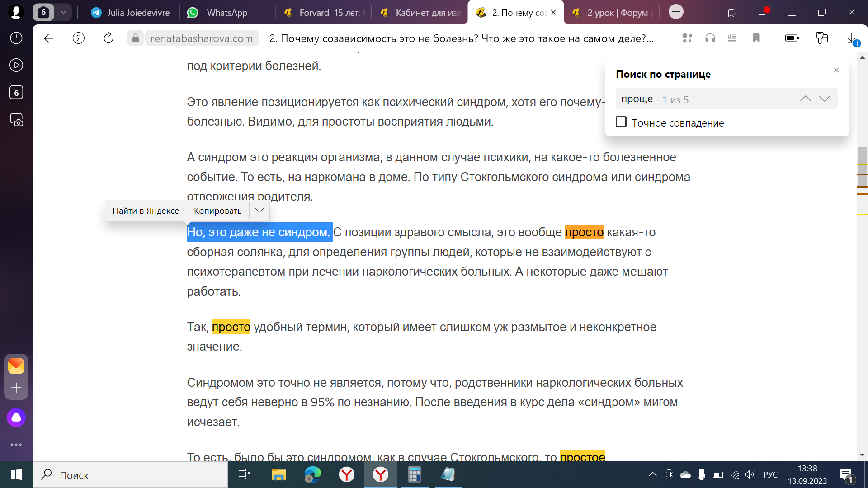Viewport: 868px width, 488px height.
Task: Go to next search match arrow
Action: (x=825, y=99)
